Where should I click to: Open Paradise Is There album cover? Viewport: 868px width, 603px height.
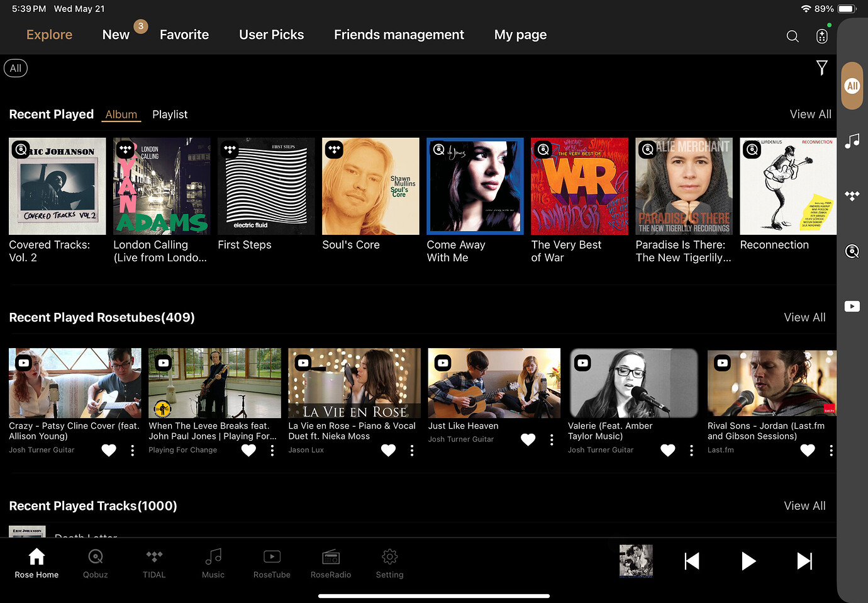tap(684, 186)
